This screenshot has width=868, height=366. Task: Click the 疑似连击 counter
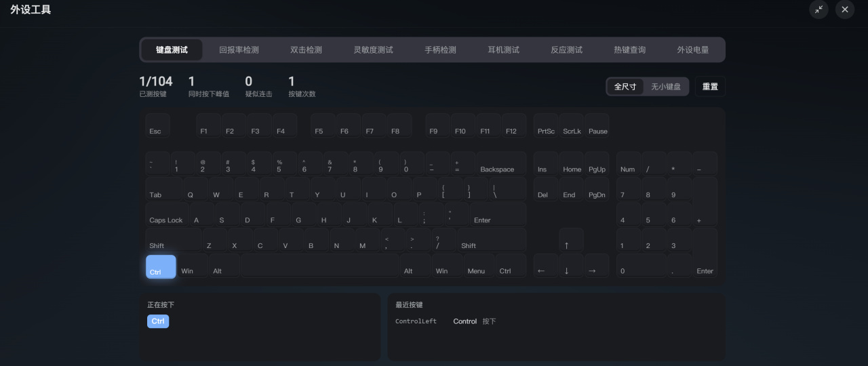click(x=258, y=86)
